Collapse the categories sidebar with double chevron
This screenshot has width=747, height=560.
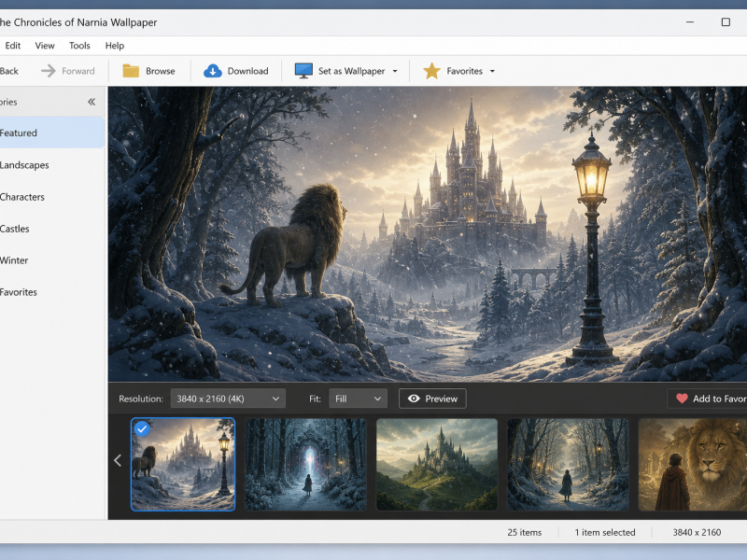point(92,102)
